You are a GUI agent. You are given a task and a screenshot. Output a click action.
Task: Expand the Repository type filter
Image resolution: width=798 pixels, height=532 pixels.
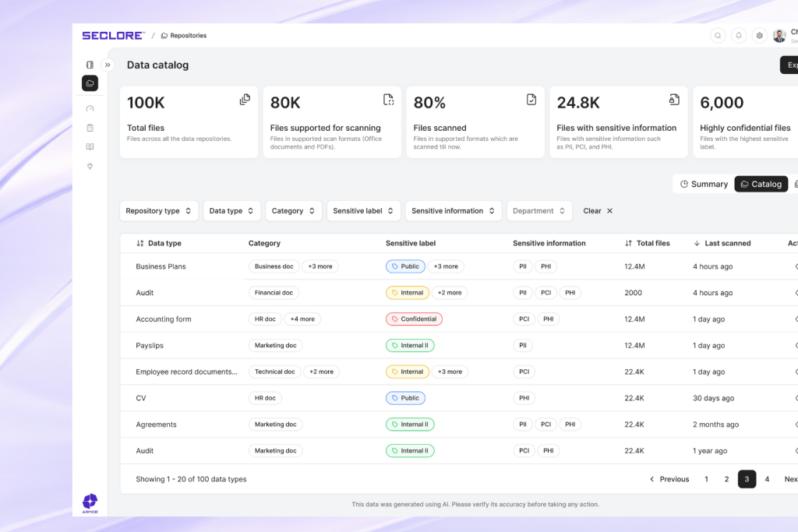click(x=158, y=211)
